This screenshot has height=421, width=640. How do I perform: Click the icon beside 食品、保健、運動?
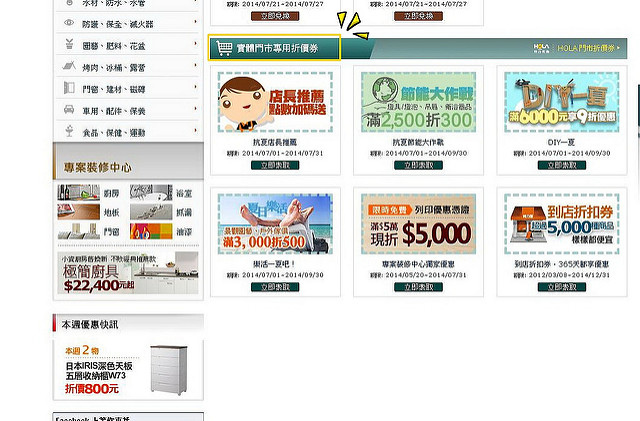69,131
